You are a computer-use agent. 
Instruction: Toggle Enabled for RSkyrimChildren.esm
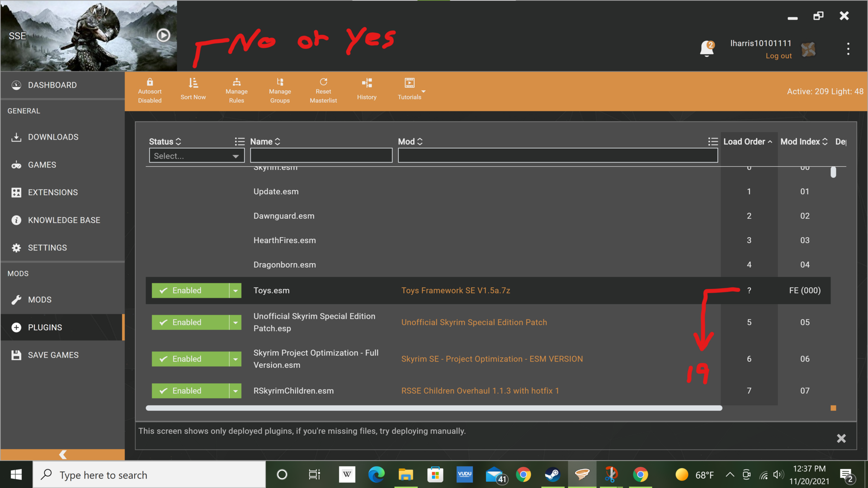(190, 391)
